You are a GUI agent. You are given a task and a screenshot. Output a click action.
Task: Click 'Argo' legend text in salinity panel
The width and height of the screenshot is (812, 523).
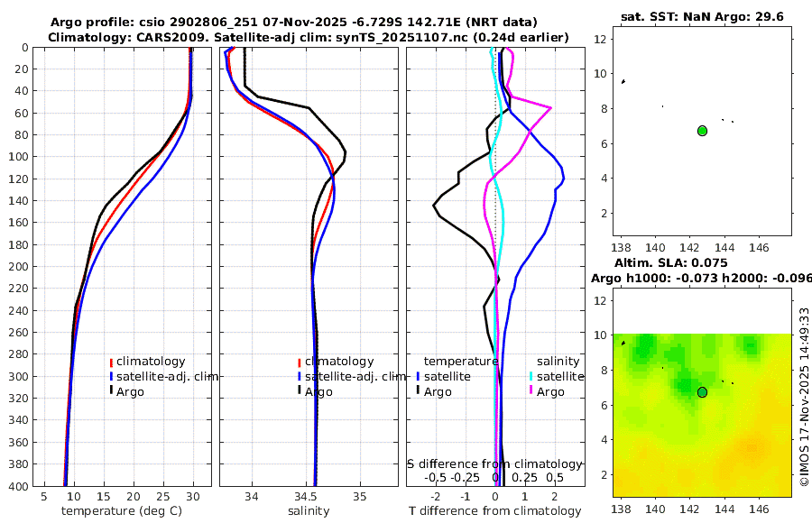(x=318, y=392)
